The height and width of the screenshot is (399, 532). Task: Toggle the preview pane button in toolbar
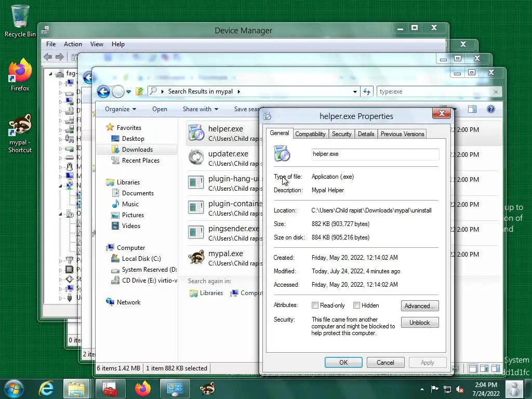coord(472,109)
